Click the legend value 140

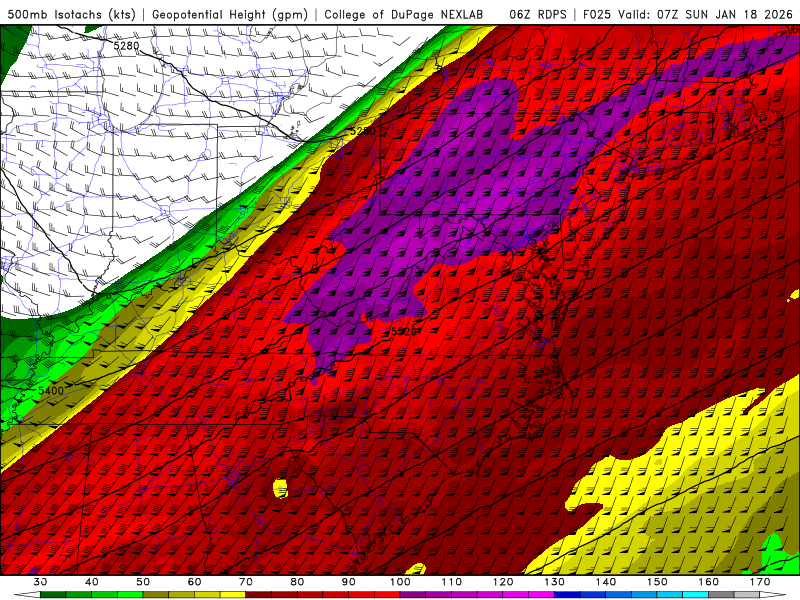(606, 582)
